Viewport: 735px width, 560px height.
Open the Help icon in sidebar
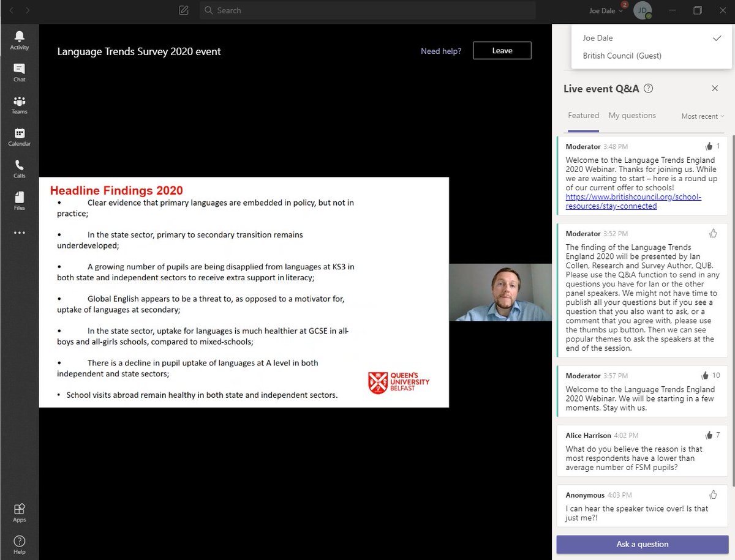click(20, 544)
